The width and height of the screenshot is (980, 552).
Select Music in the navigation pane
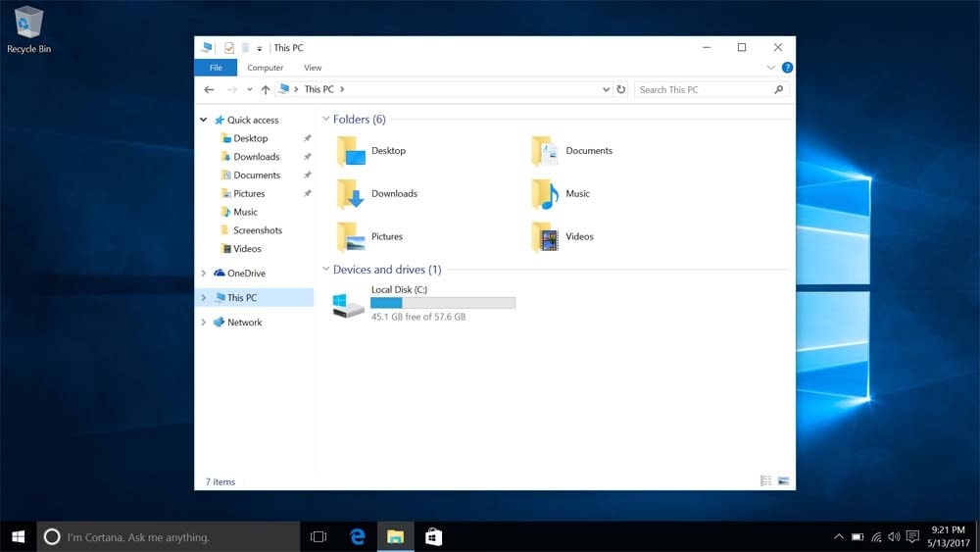pos(245,212)
